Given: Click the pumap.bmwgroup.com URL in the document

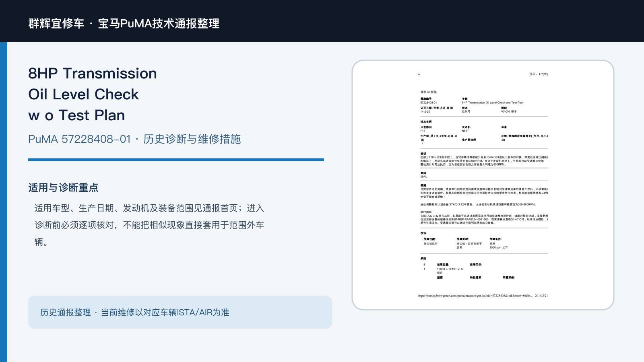Looking at the screenshot, I should (x=475, y=296).
